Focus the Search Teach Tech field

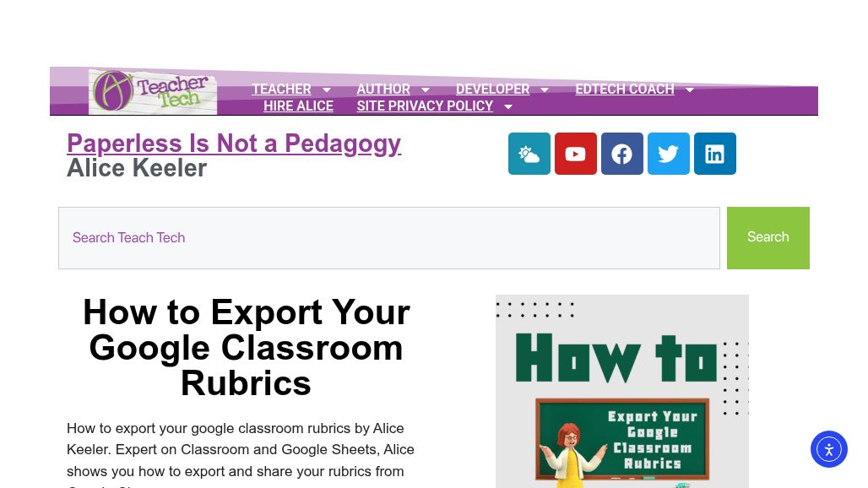(x=389, y=238)
